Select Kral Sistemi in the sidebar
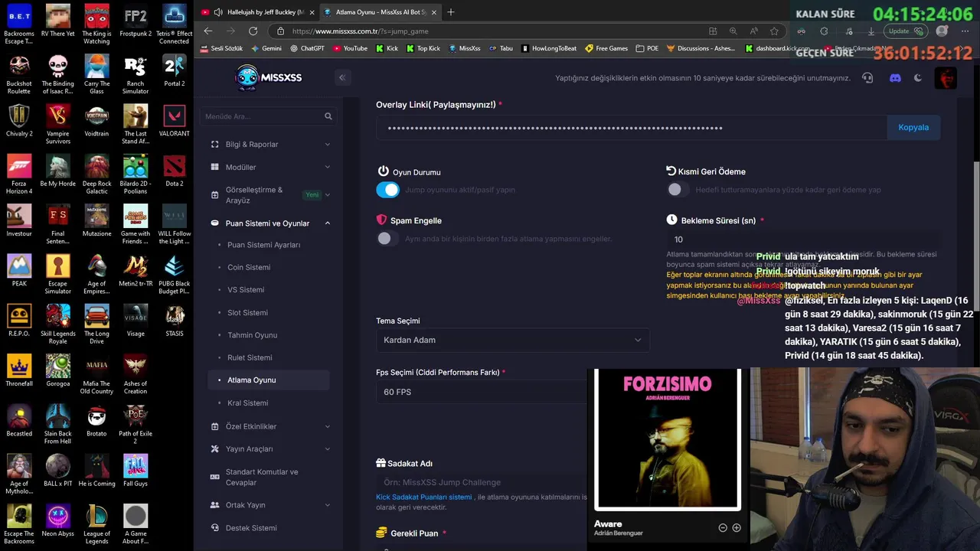 (247, 403)
